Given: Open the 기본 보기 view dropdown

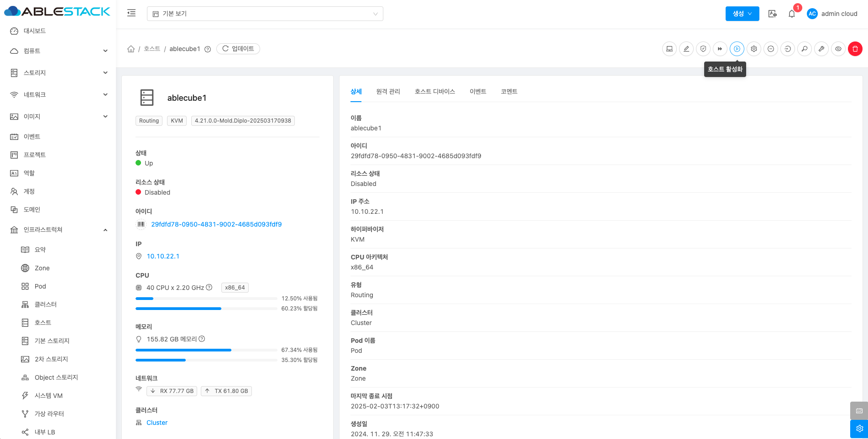Looking at the screenshot, I should pyautogui.click(x=265, y=14).
